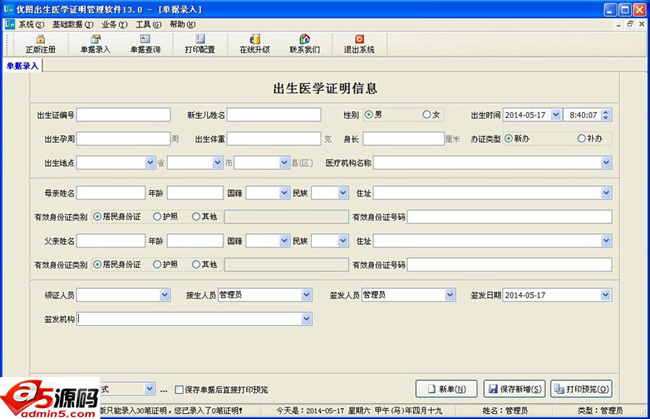Click the ... button beside the bottom dropdown

click(x=164, y=390)
